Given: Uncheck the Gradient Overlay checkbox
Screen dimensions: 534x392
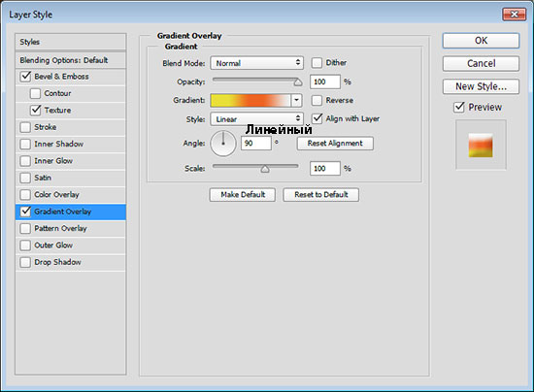Looking at the screenshot, I should tap(25, 212).
